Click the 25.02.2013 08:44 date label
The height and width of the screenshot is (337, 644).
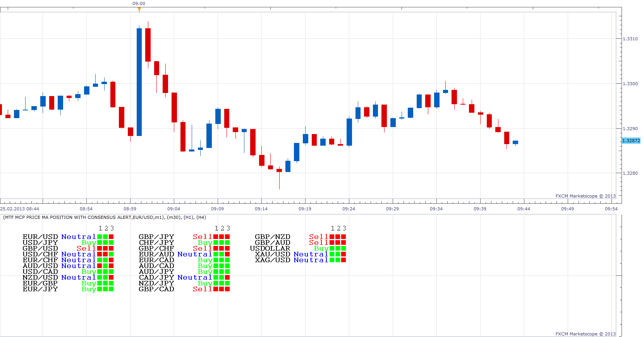[19, 209]
